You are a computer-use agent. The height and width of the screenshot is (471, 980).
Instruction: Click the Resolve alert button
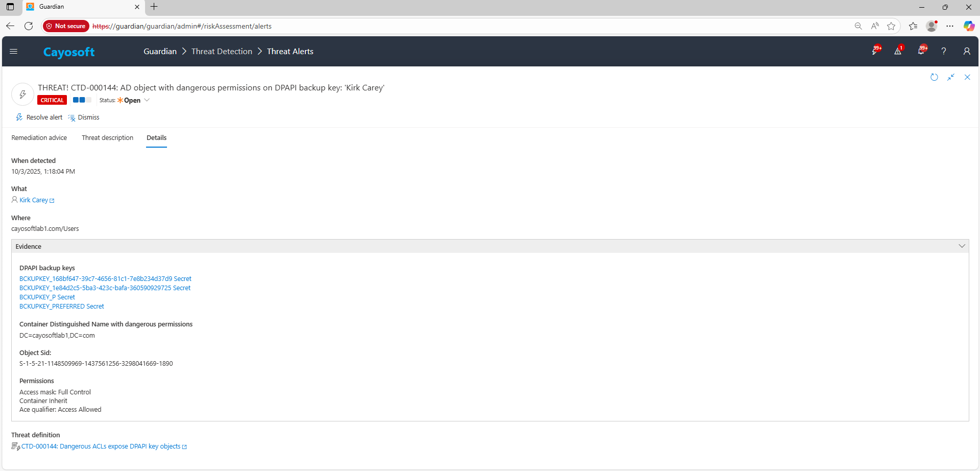[x=39, y=117]
